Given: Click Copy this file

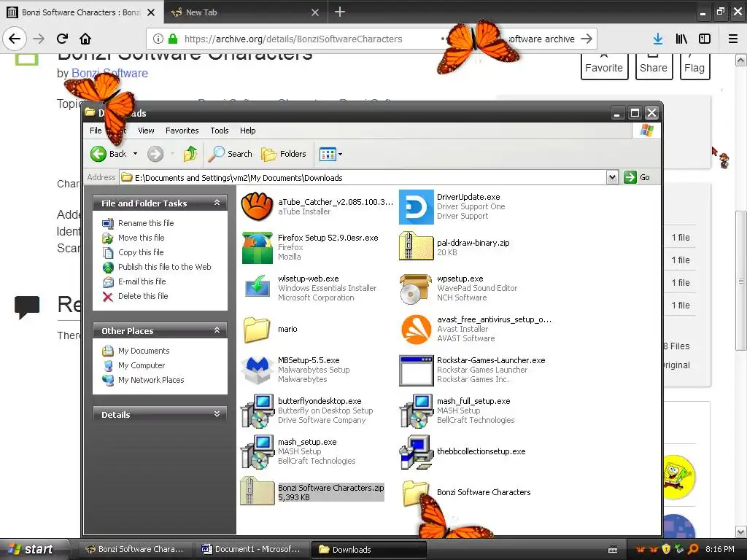Looking at the screenshot, I should 141,252.
